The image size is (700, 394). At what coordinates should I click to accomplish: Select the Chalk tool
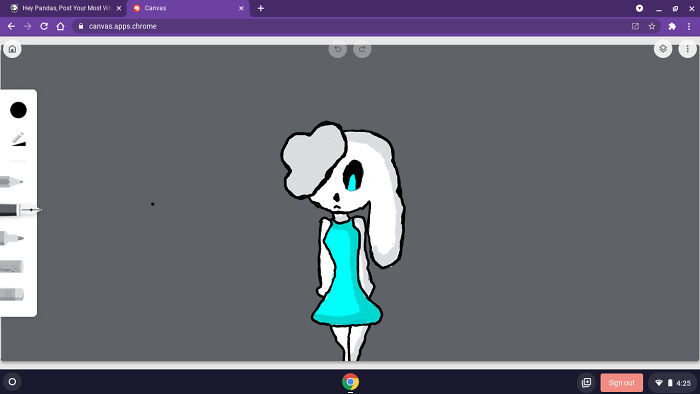coord(12,267)
